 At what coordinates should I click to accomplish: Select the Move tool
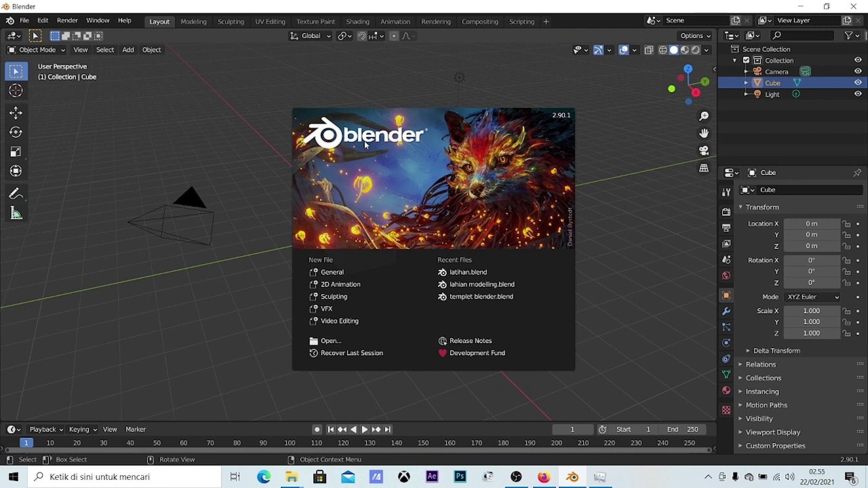(x=16, y=113)
